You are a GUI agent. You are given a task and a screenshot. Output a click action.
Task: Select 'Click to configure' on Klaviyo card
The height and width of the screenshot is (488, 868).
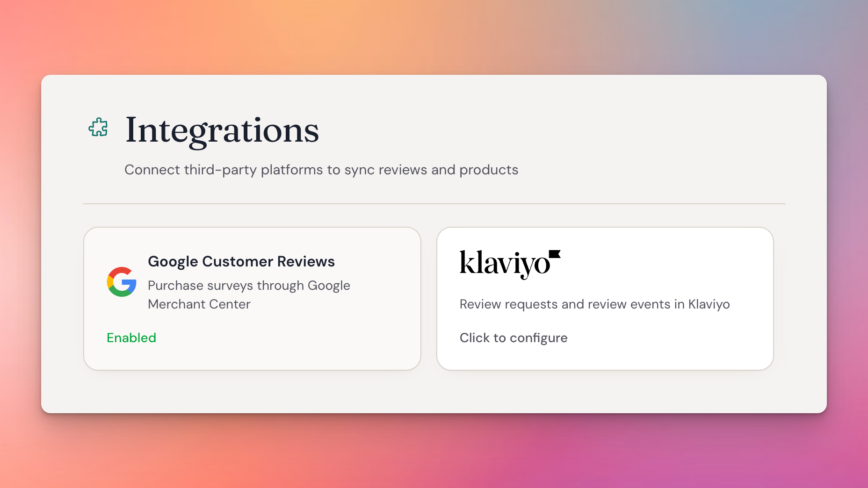pyautogui.click(x=514, y=338)
